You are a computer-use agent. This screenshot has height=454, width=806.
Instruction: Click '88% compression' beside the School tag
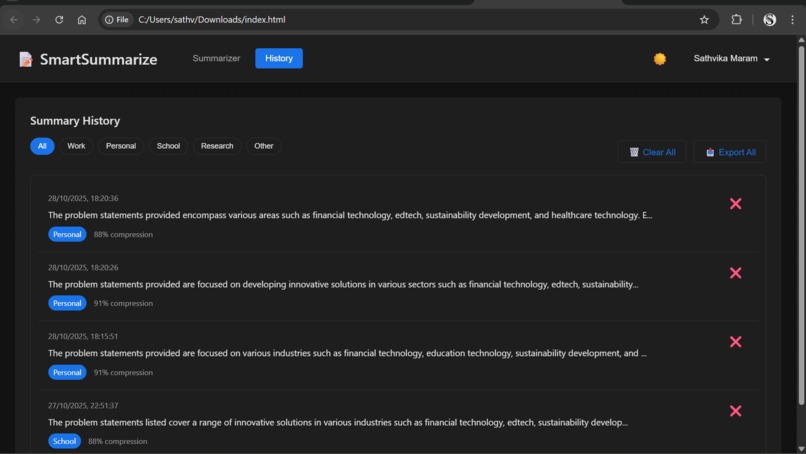[118, 441]
